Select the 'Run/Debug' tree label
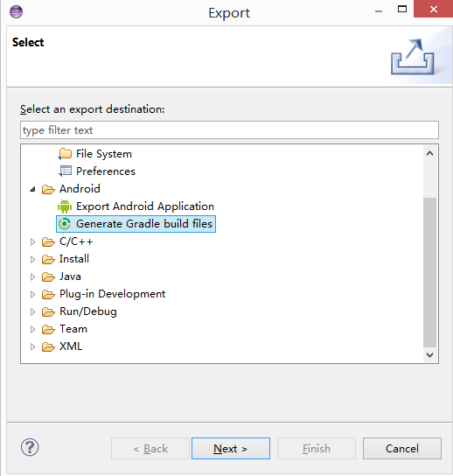453x476 pixels. [88, 311]
